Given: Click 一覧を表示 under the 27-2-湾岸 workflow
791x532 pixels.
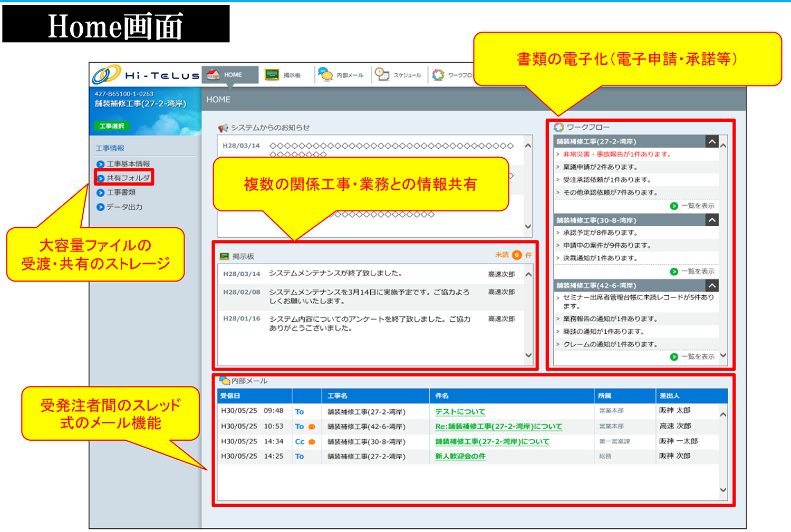Looking at the screenshot, I should (697, 206).
